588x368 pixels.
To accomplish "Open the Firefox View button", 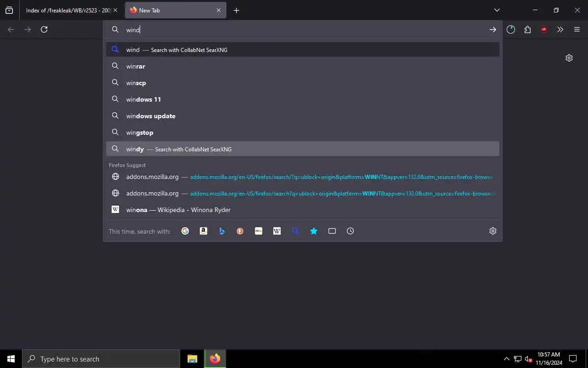I will tap(9, 10).
